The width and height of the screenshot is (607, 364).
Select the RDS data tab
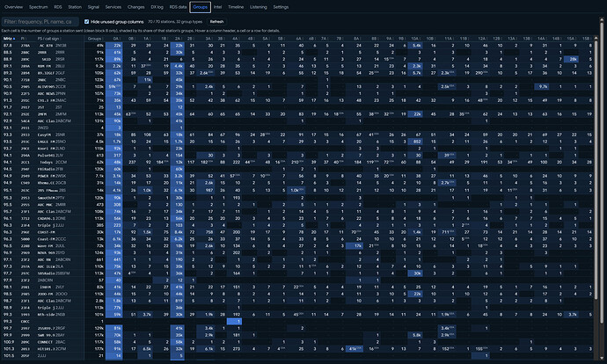coord(178,7)
